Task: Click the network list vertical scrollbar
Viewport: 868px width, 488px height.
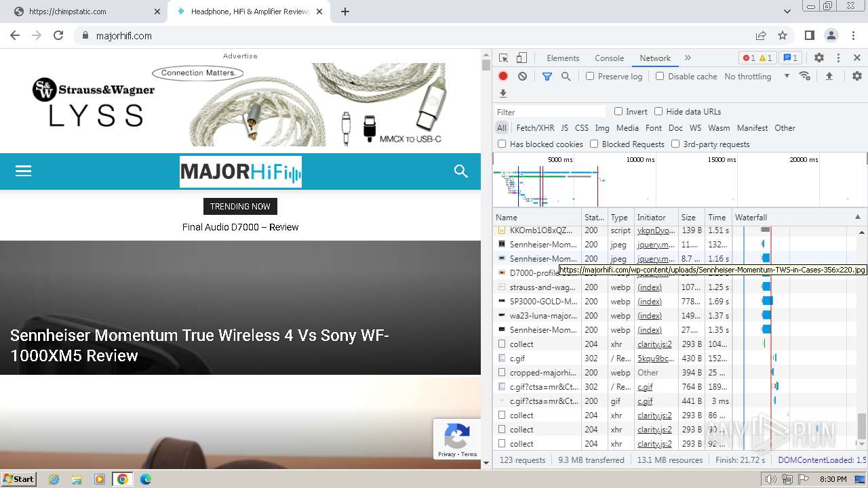Action: point(862,427)
